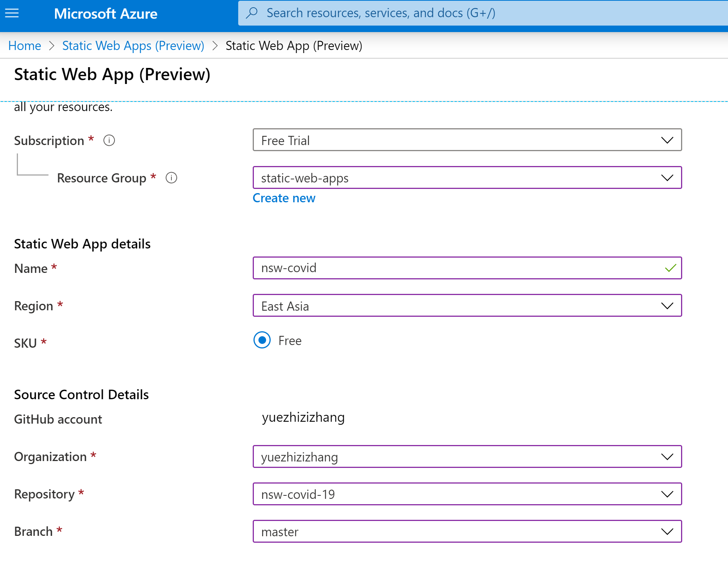Open the Region dropdown showing East Asia
Image resolution: width=728 pixels, height=566 pixels.
click(x=467, y=306)
